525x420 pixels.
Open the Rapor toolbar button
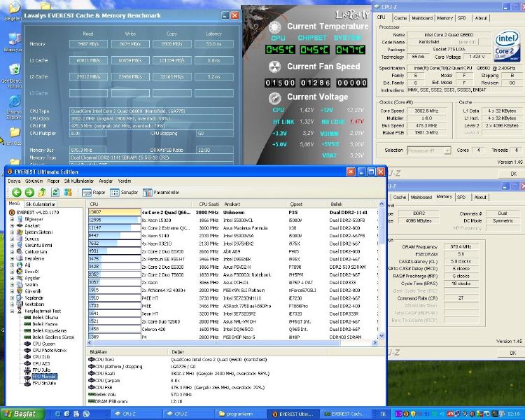click(x=94, y=192)
